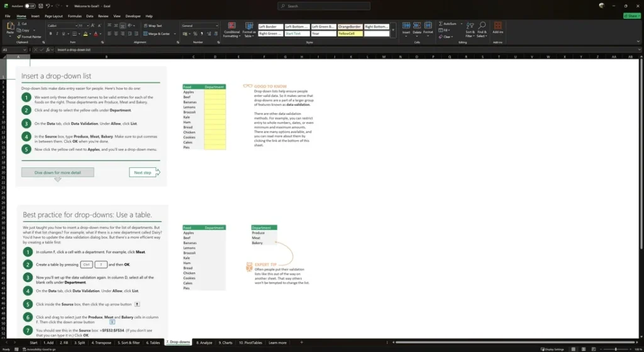This screenshot has height=352, width=644.
Task: Select yellow Department cell next to Apples
Action: click(x=215, y=92)
